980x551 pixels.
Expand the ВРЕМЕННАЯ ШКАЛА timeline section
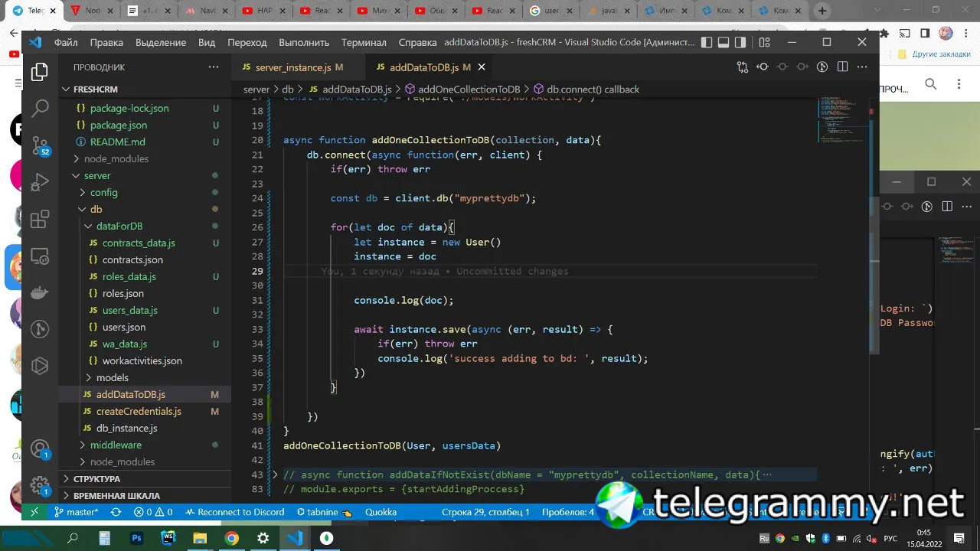145,495
